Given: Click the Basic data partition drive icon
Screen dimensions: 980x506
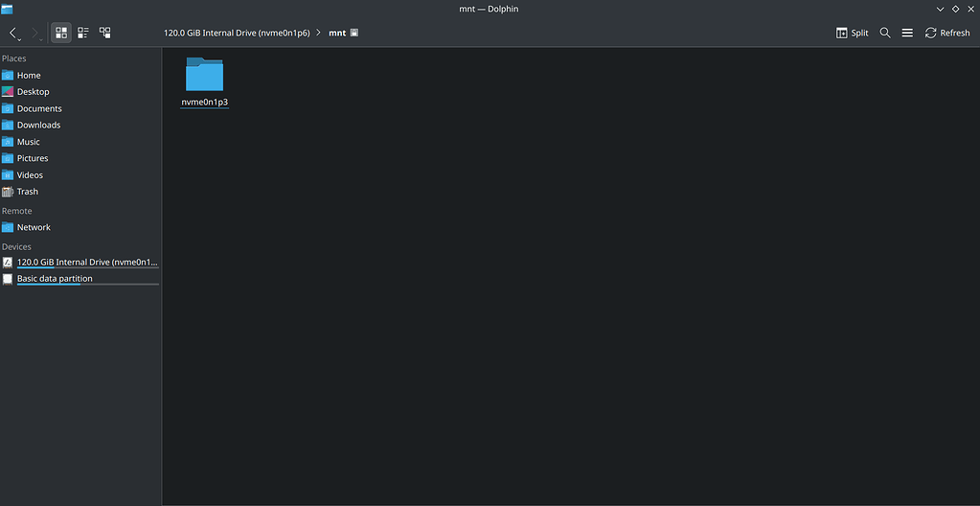Looking at the screenshot, I should coord(8,279).
